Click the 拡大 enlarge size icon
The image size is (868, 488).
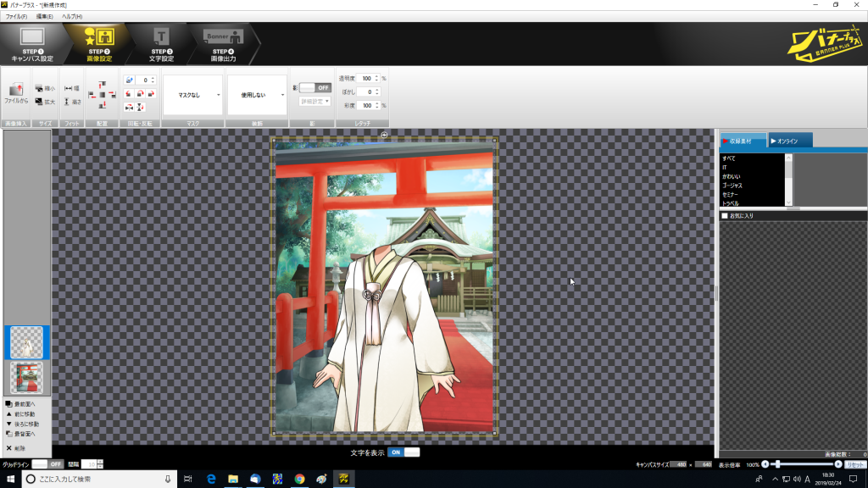point(44,102)
